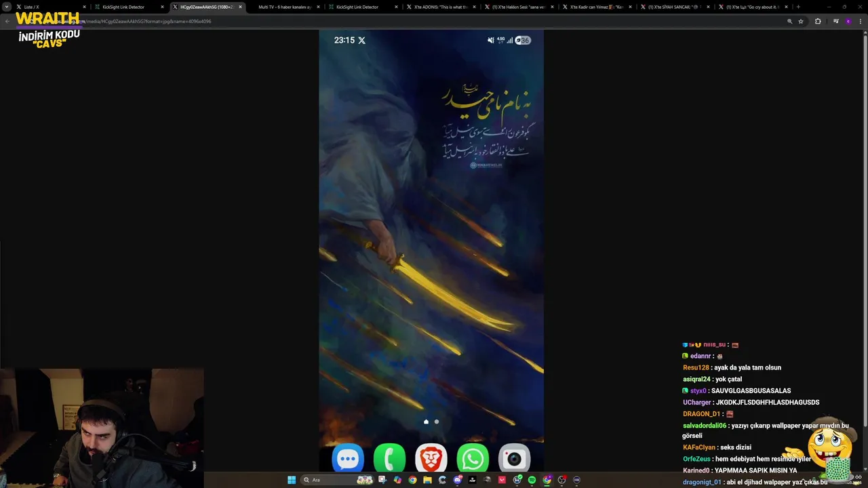Click the phone wallpaper image

pos(431,251)
